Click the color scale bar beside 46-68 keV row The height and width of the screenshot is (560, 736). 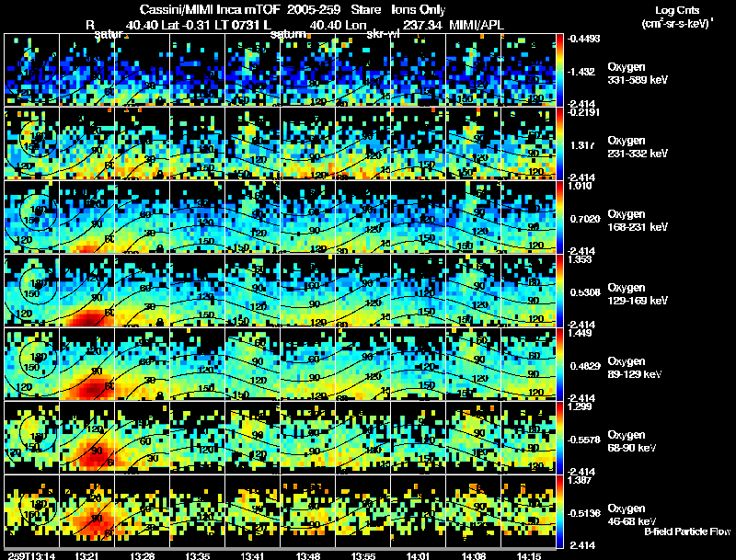click(x=559, y=511)
